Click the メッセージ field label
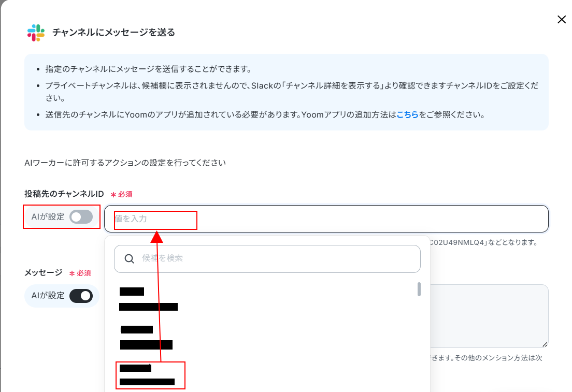The image size is (572, 392). point(44,272)
